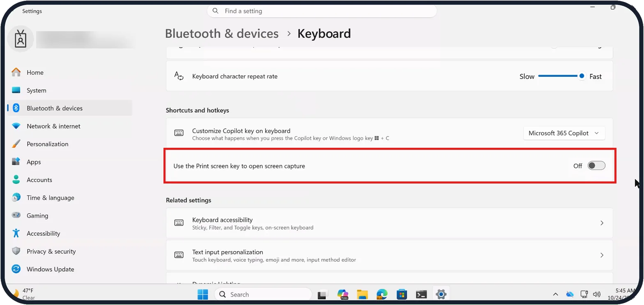The image size is (644, 305).
Task: Open the Text input personalization row
Action: (389, 255)
